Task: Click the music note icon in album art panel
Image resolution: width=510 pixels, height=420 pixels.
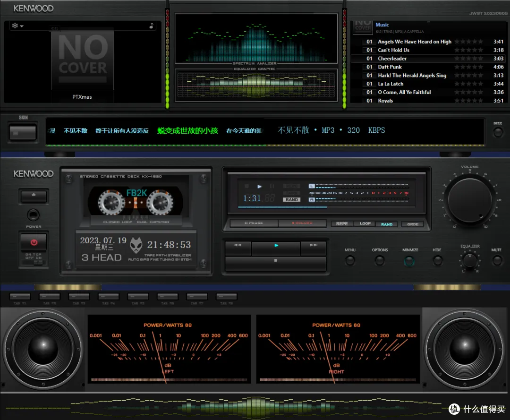Action: coord(151,26)
